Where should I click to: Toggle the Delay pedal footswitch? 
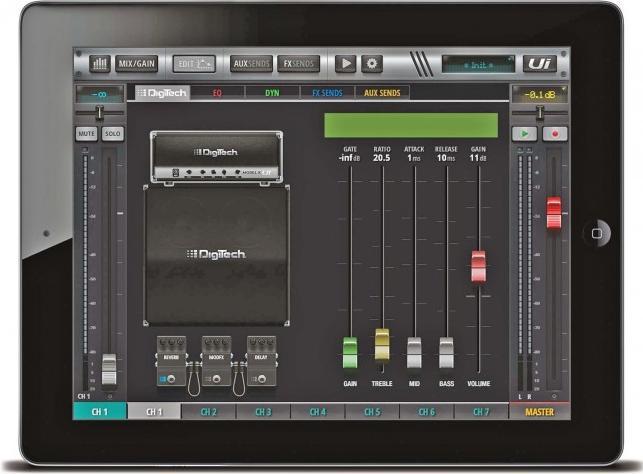[261, 379]
